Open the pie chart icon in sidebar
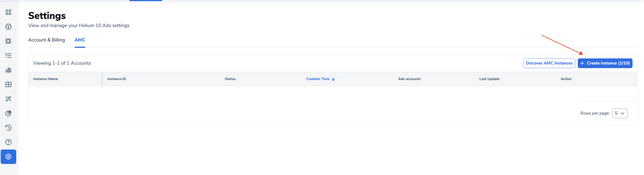Image resolution: width=644 pixels, height=175 pixels. tap(8, 113)
